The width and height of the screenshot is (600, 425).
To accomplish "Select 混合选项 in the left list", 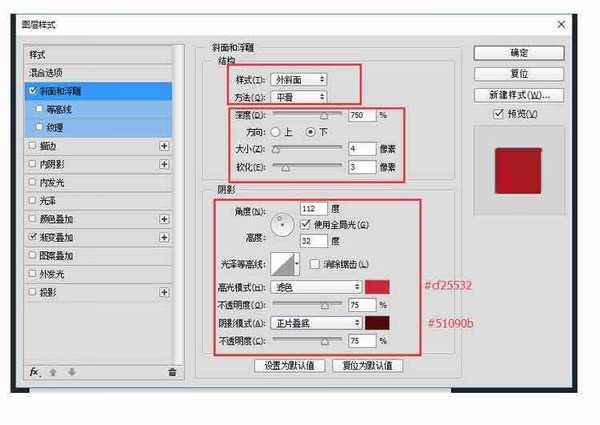I will point(98,73).
